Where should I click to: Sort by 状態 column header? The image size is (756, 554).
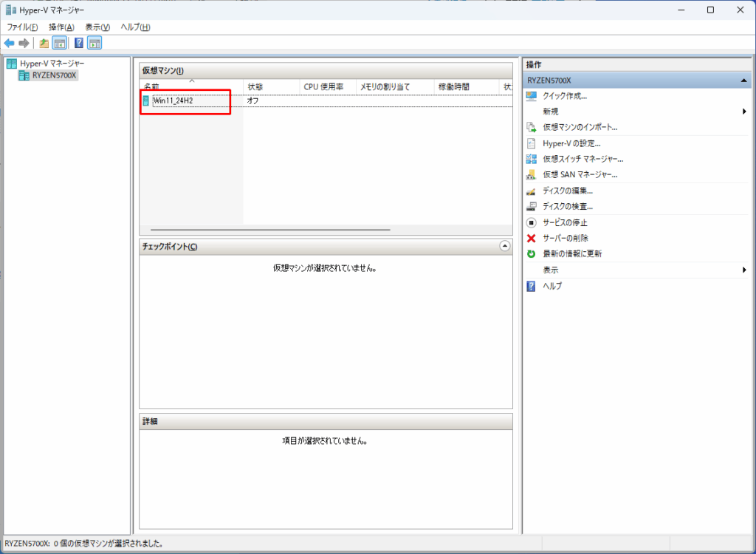(272, 86)
